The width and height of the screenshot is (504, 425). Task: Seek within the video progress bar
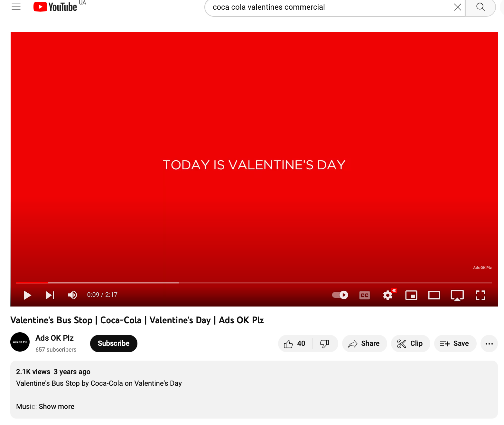coord(254,283)
